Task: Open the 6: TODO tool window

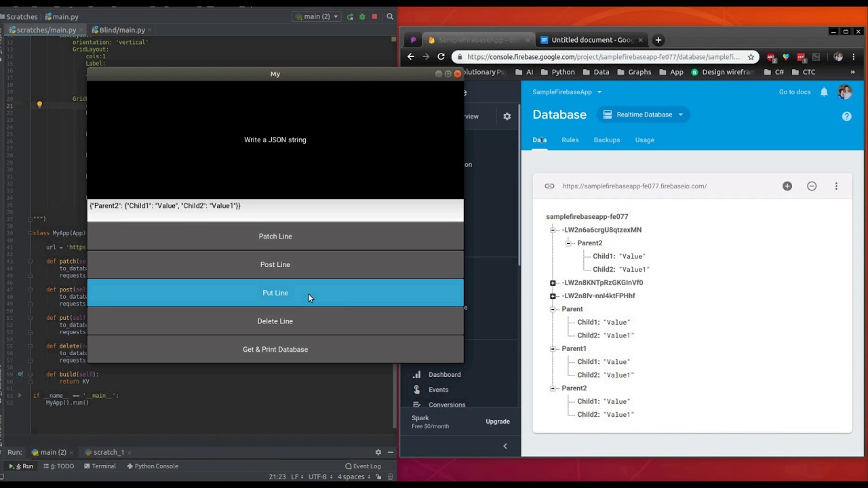Action: click(x=58, y=466)
